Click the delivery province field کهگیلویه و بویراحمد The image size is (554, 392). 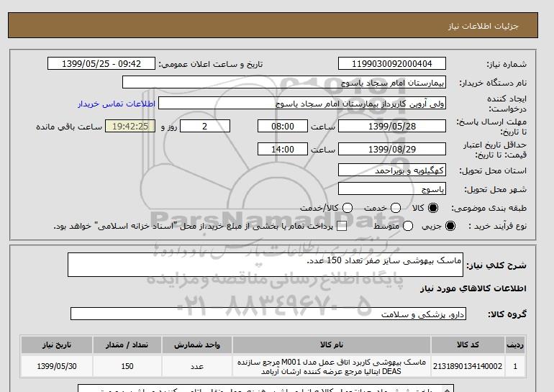pyautogui.click(x=392, y=170)
